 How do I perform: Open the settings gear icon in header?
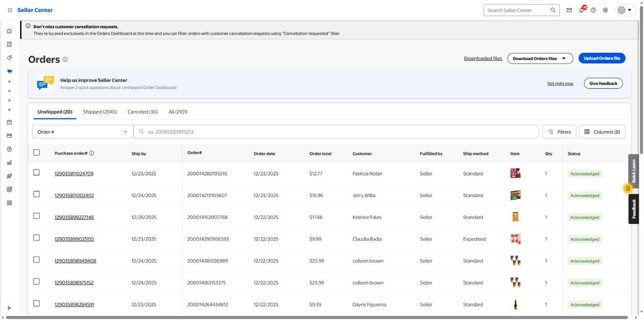click(605, 10)
